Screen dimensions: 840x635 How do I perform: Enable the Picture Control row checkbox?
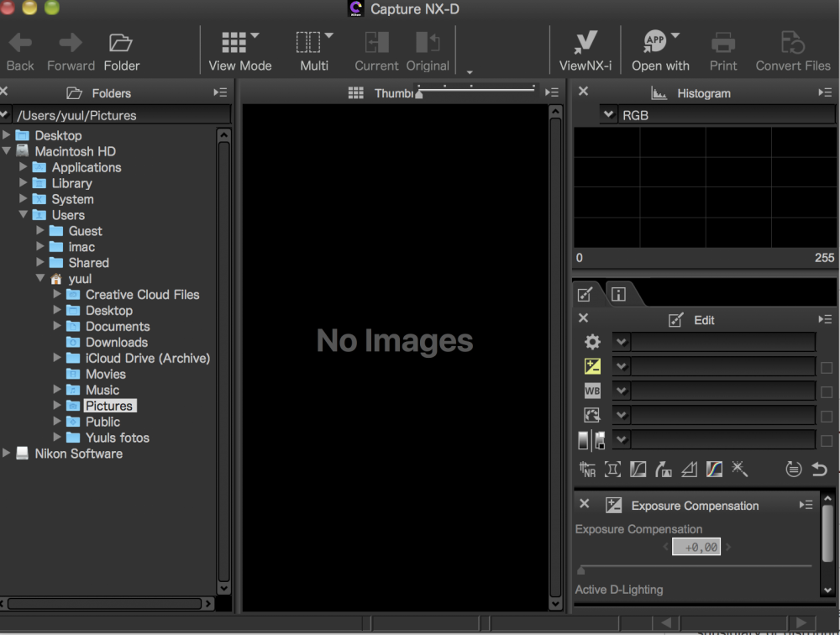[826, 417]
